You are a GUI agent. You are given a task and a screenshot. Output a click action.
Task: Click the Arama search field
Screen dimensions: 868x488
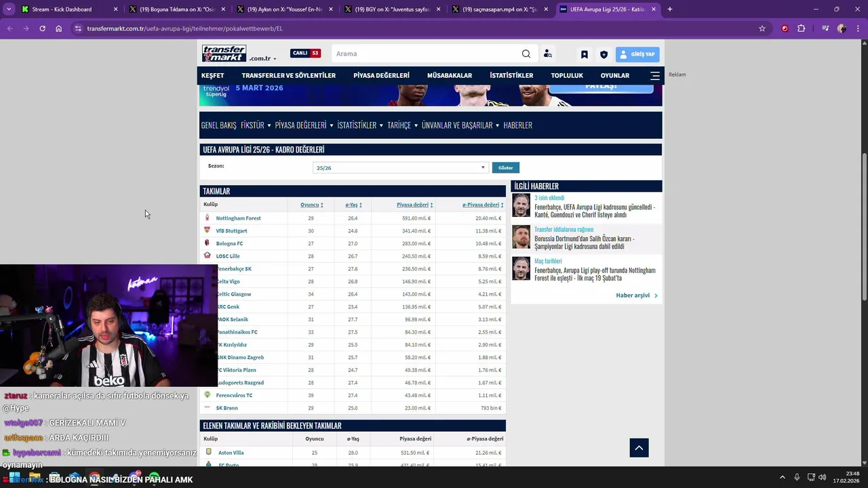pyautogui.click(x=427, y=54)
